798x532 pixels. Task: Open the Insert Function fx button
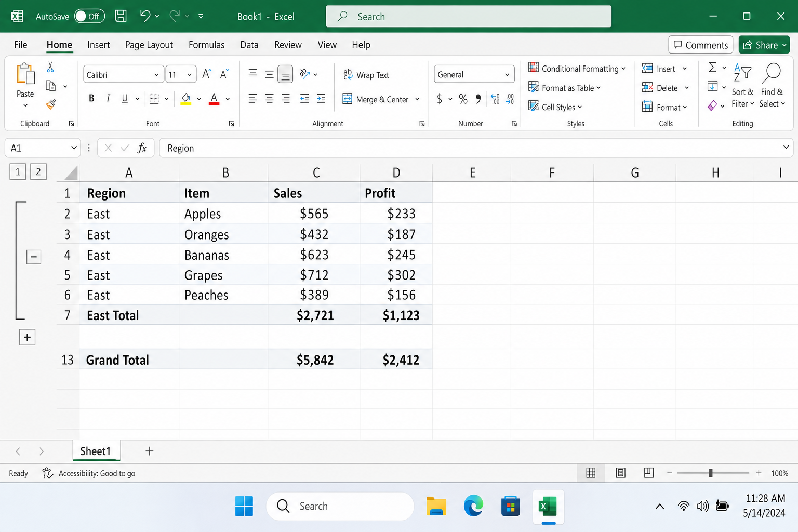tap(142, 148)
